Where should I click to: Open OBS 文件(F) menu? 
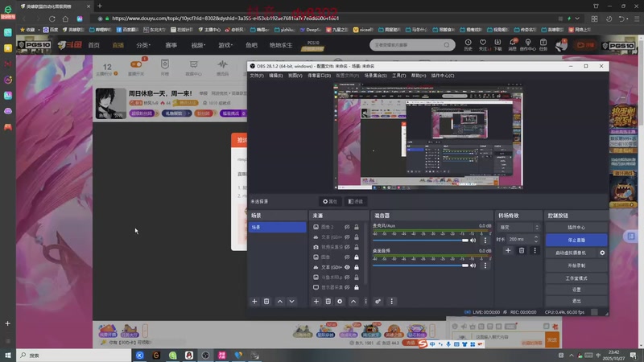[x=257, y=76]
